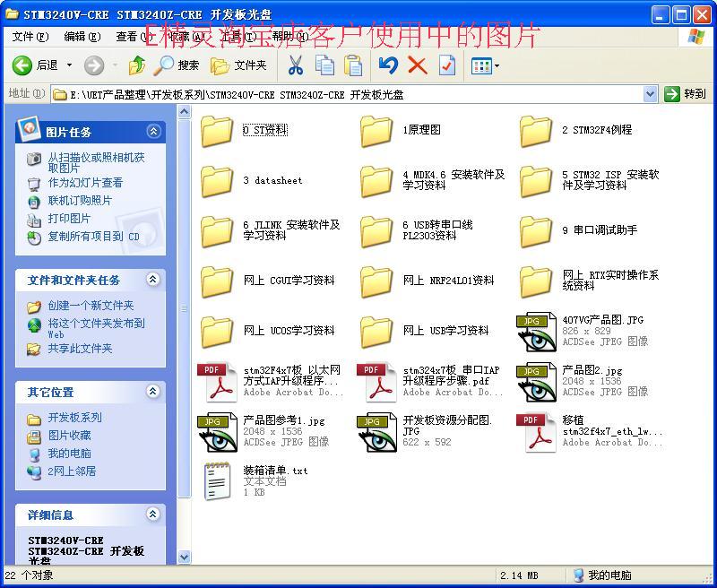Viewport: 717px width, 588px height.
Task: Collapse the 详细信息 panel
Action: pos(152,514)
